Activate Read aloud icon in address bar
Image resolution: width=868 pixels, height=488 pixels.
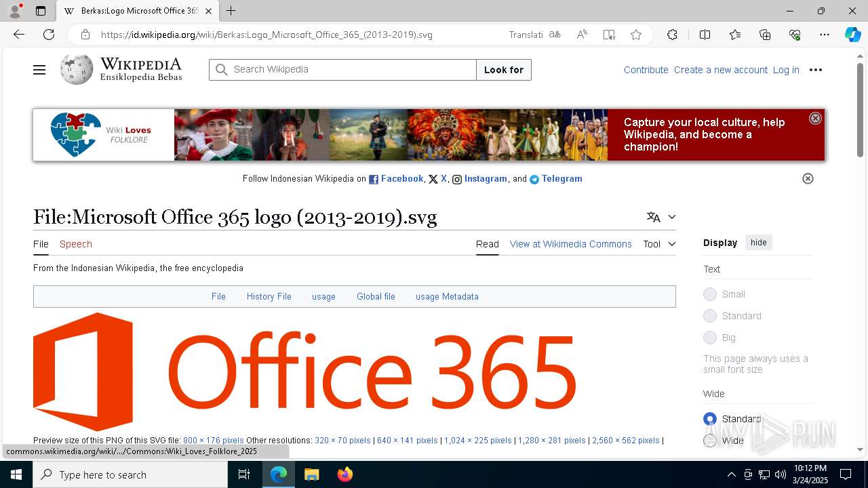582,35
